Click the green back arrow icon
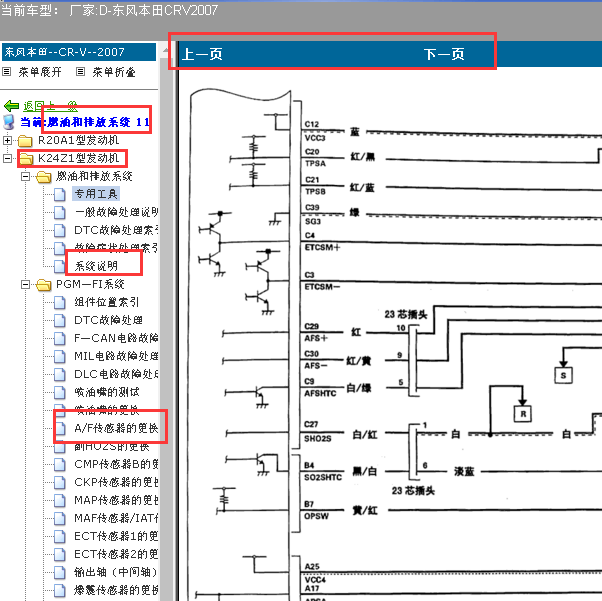Viewport: 602px width, 601px height. click(x=11, y=106)
